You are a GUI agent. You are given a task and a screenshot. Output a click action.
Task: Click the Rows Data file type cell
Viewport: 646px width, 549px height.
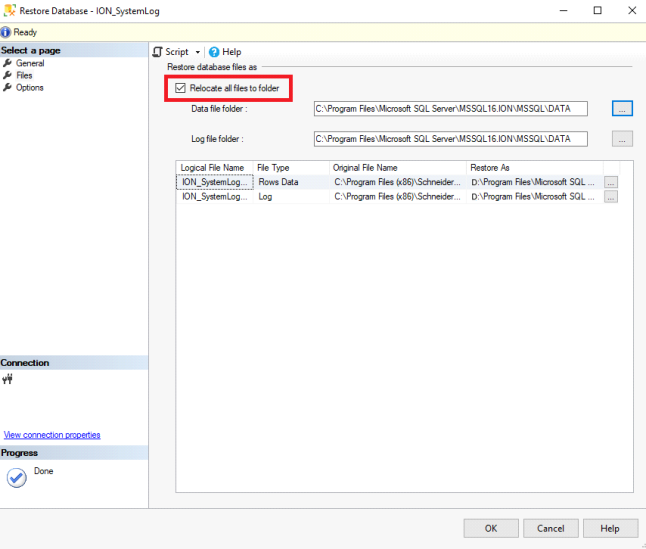pos(291,182)
